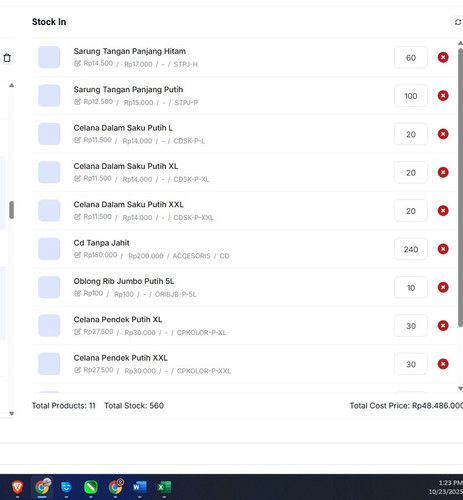Open first Chrome profile on taskbar
Screen dimensions: 463x500
click(42, 487)
